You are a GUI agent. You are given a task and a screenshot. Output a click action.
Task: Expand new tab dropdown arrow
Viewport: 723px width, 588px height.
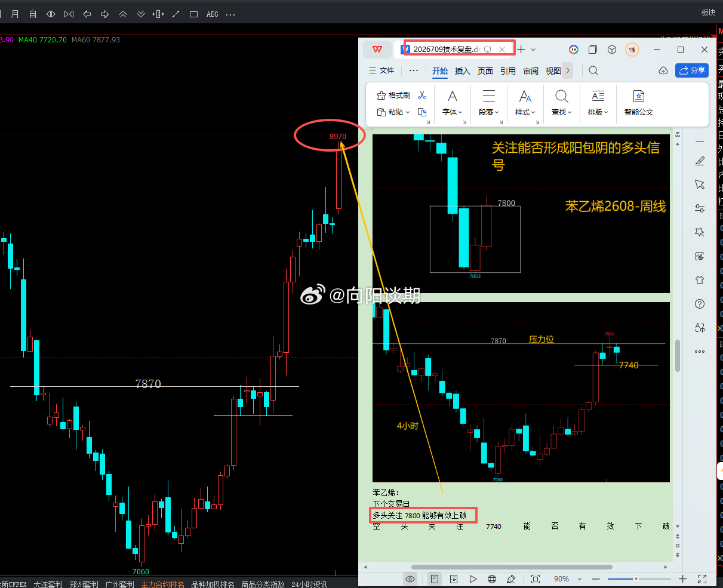click(533, 50)
